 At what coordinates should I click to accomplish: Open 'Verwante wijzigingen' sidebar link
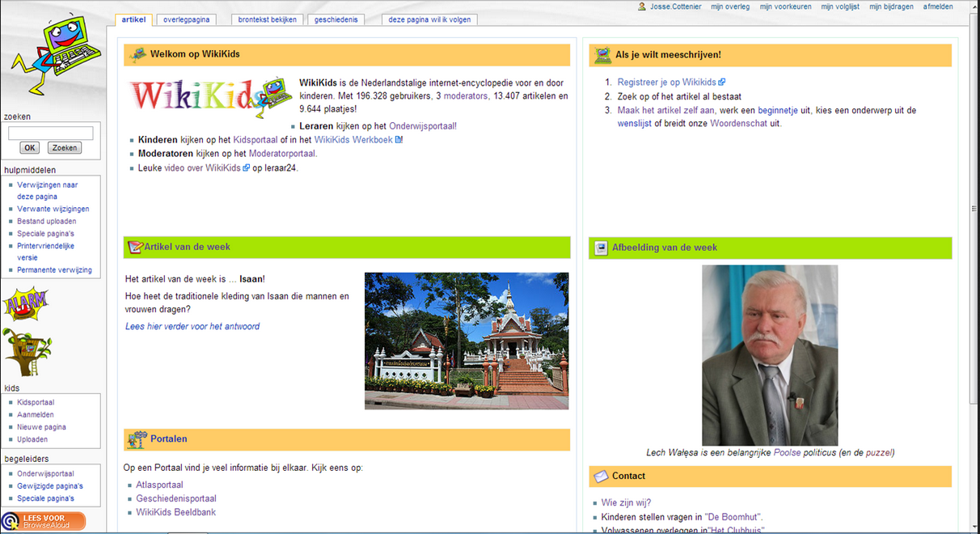click(53, 209)
